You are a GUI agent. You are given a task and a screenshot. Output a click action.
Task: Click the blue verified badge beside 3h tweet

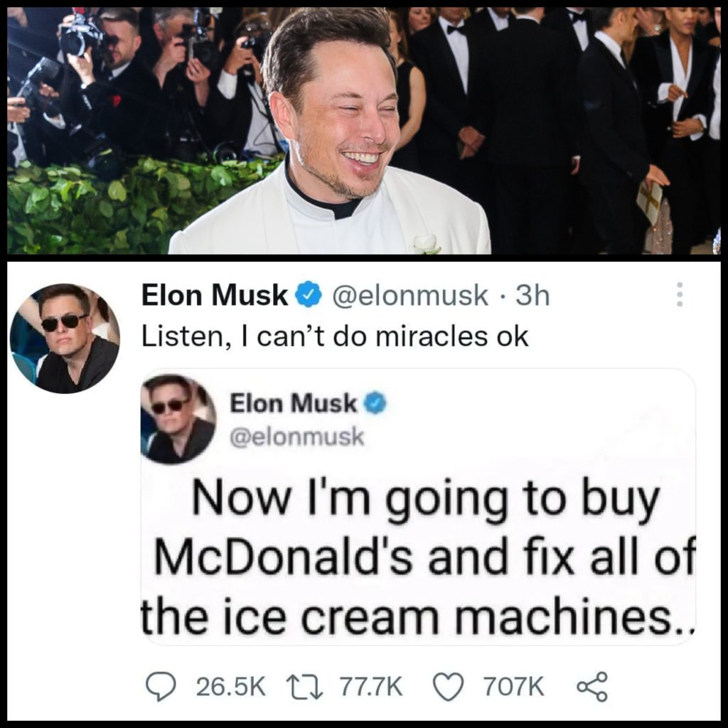pos(309,295)
